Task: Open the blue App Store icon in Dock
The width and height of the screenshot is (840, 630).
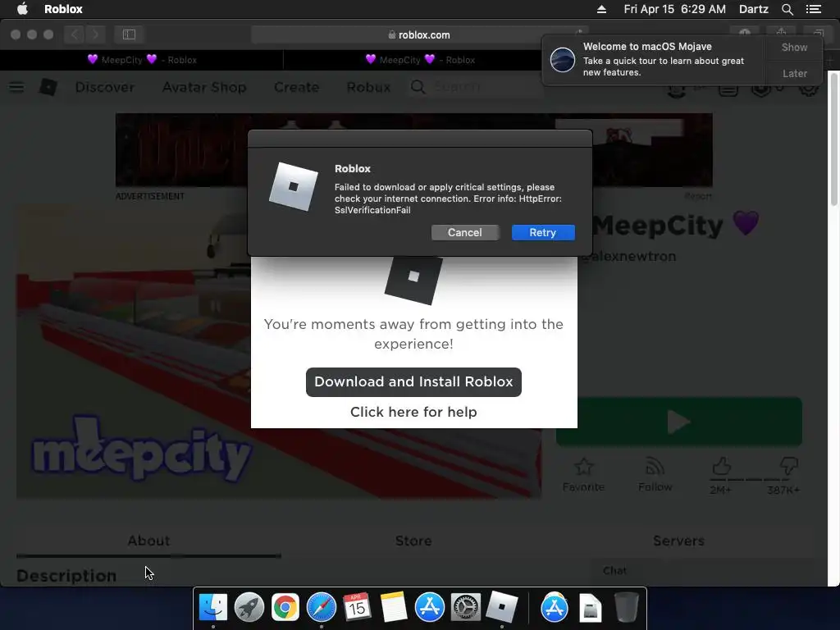Action: 430,608
